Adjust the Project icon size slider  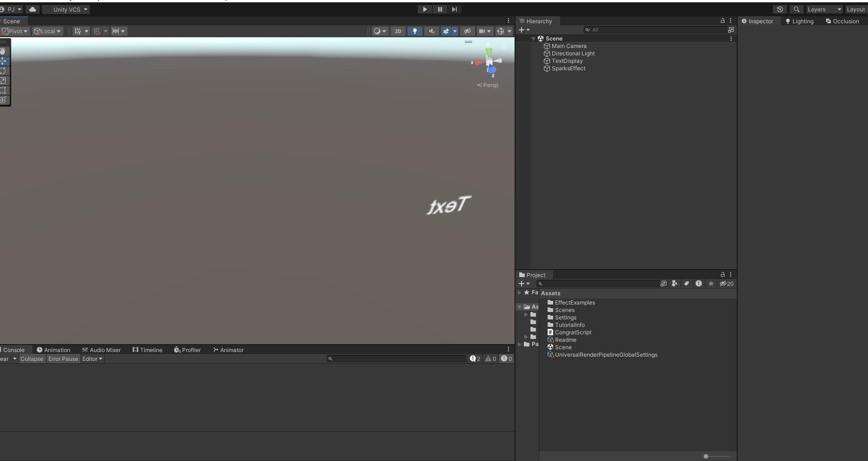click(706, 456)
